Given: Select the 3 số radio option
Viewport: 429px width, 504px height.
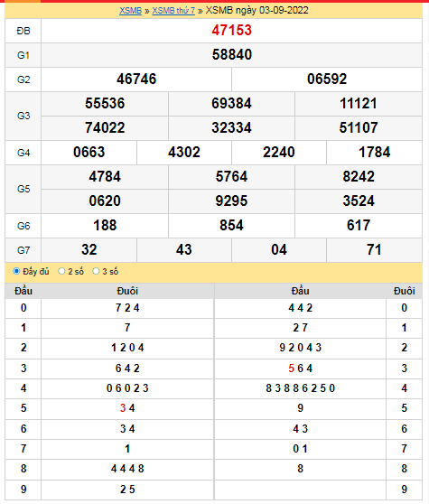Looking at the screenshot, I should (x=96, y=271).
